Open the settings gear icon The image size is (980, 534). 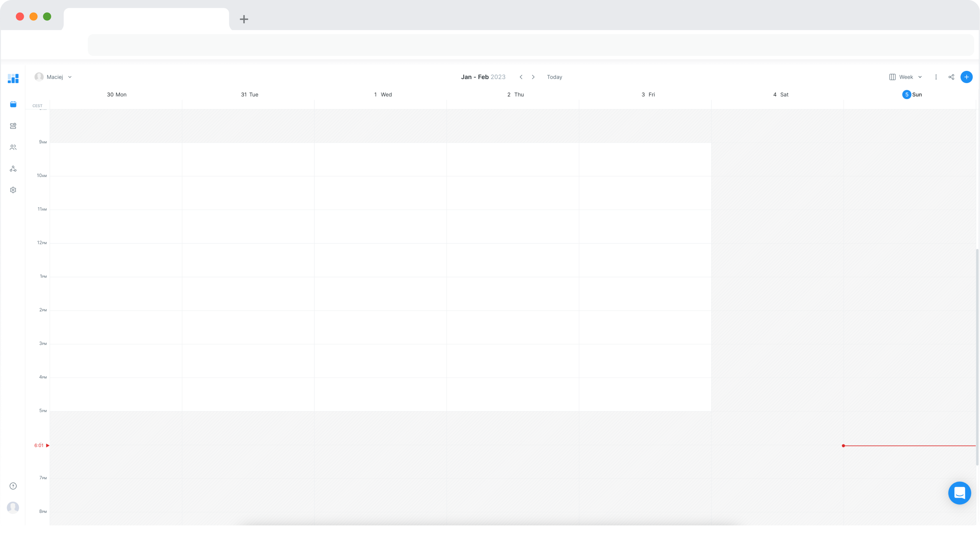[x=13, y=190]
